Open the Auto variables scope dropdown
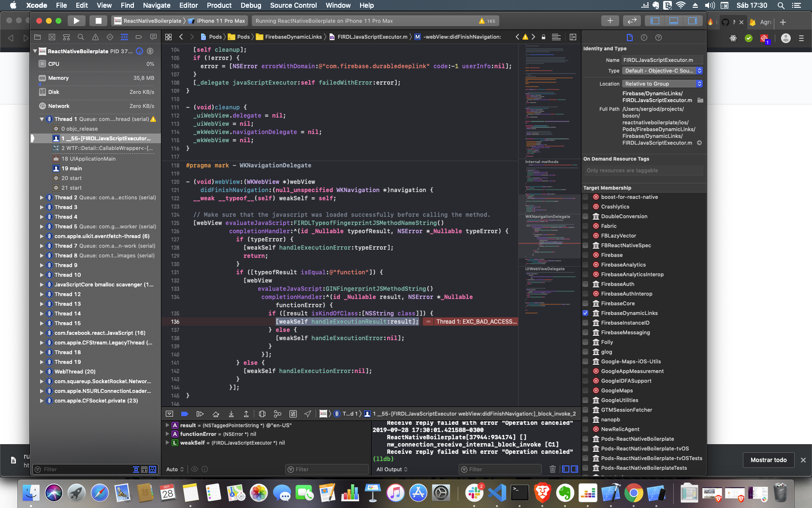Screen dimensions: 812x508 pyautogui.click(x=175, y=469)
